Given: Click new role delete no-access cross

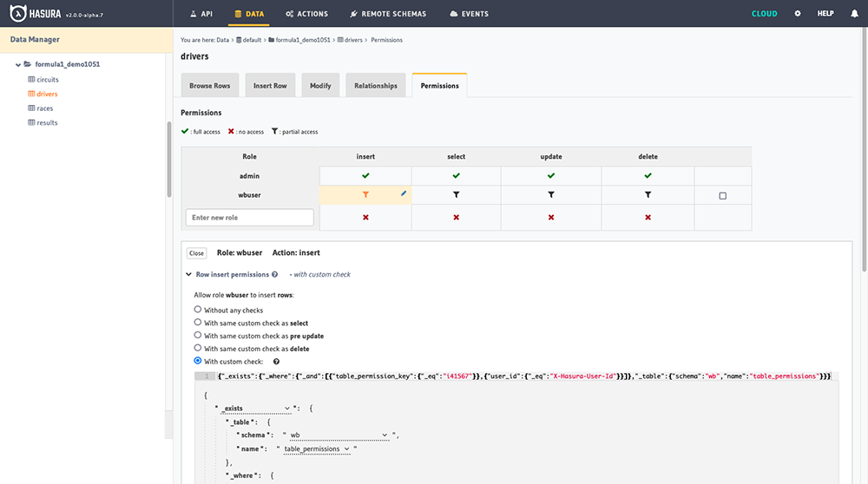Looking at the screenshot, I should pos(648,218).
